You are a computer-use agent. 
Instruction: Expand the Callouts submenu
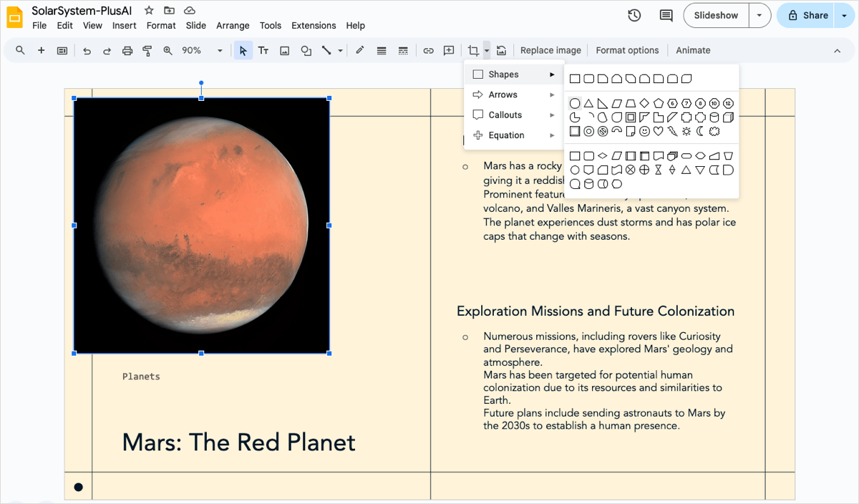click(x=514, y=115)
